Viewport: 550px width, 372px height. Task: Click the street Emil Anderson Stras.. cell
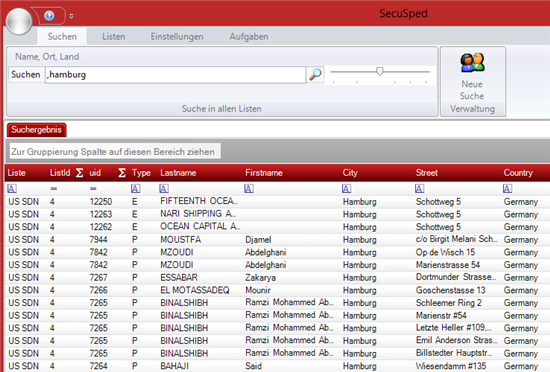[x=457, y=340]
